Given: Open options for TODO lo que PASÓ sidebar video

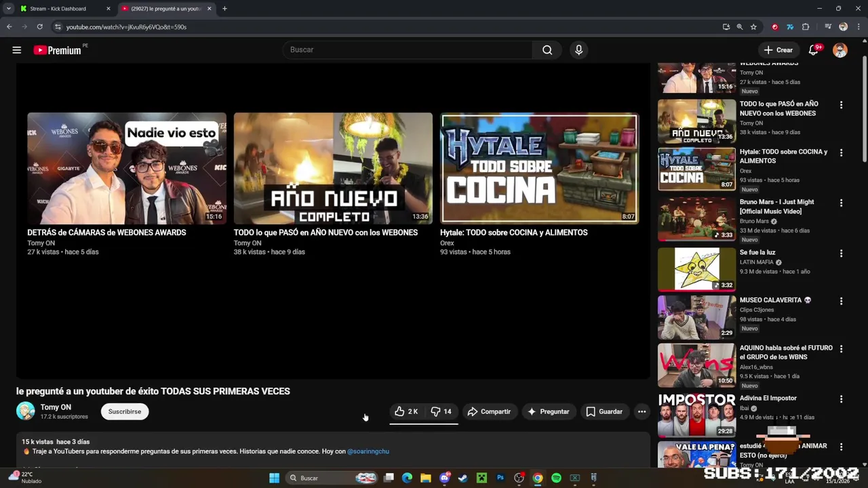Looking at the screenshot, I should (841, 105).
